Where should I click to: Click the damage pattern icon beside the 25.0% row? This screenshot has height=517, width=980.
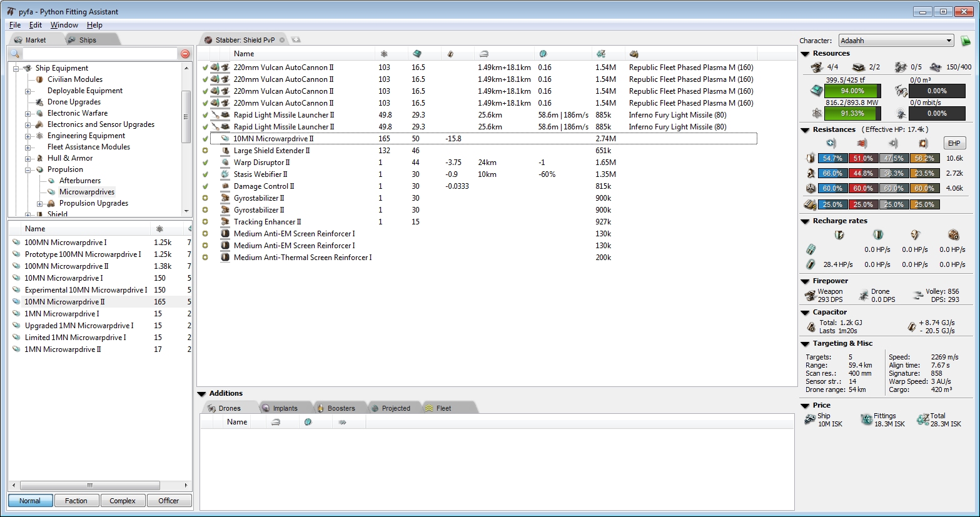pos(810,204)
